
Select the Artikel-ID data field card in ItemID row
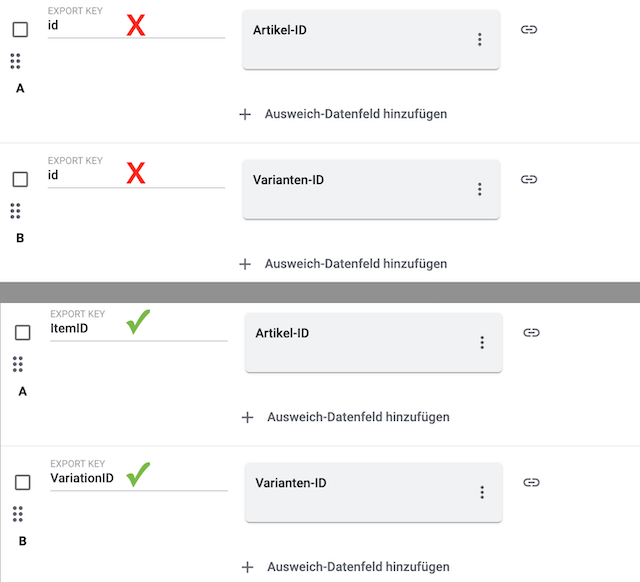360,343
